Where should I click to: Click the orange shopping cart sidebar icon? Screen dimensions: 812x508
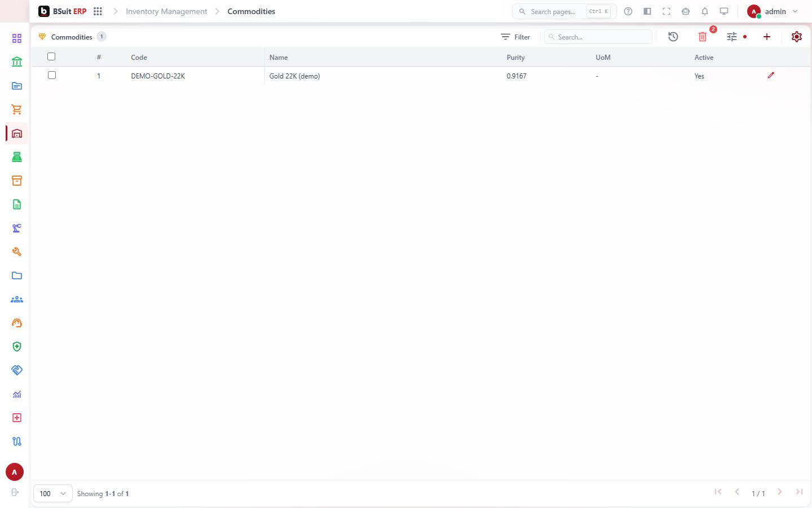point(17,110)
